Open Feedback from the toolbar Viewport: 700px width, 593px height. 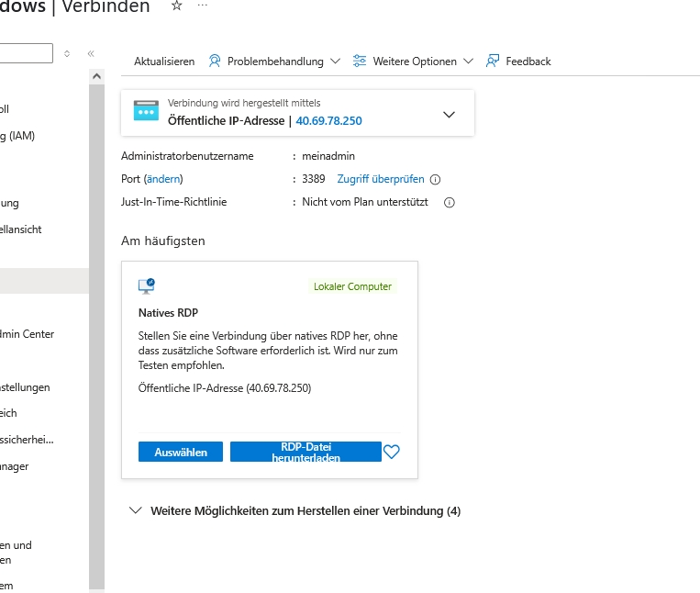click(518, 62)
